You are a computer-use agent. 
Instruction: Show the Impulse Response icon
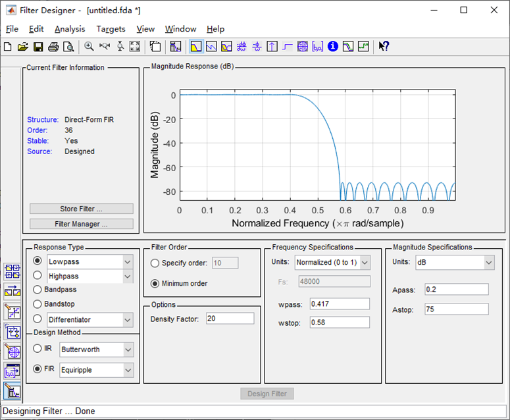272,47
